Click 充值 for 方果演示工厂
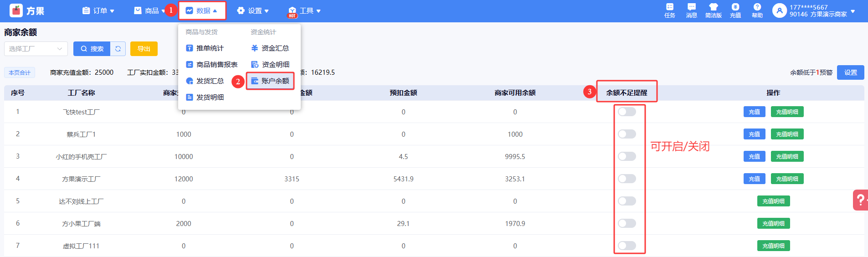Viewport: 868px width, 257px height. coord(754,179)
